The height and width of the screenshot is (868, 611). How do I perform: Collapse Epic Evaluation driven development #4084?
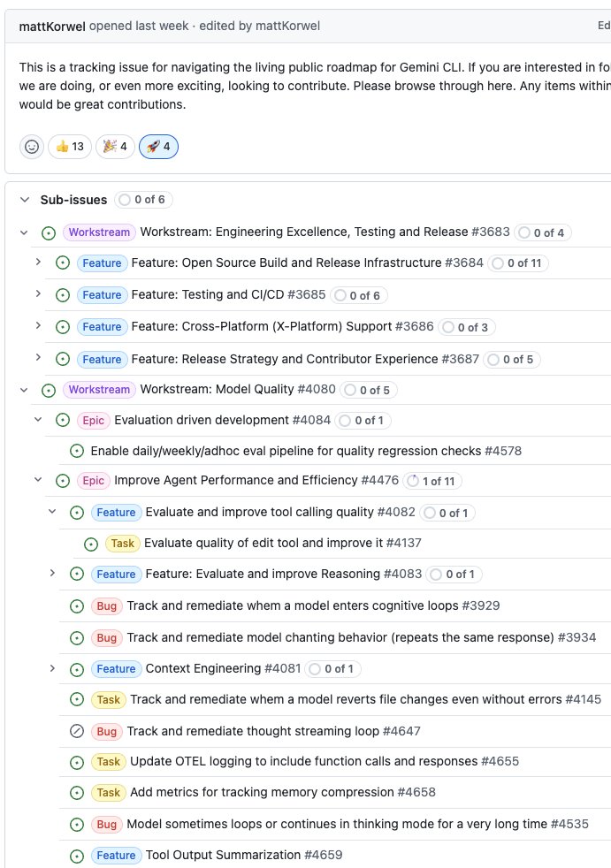(38, 420)
